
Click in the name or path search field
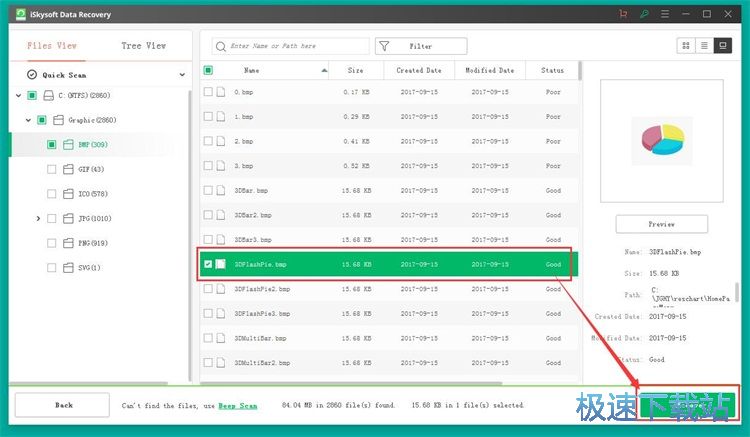pos(290,46)
